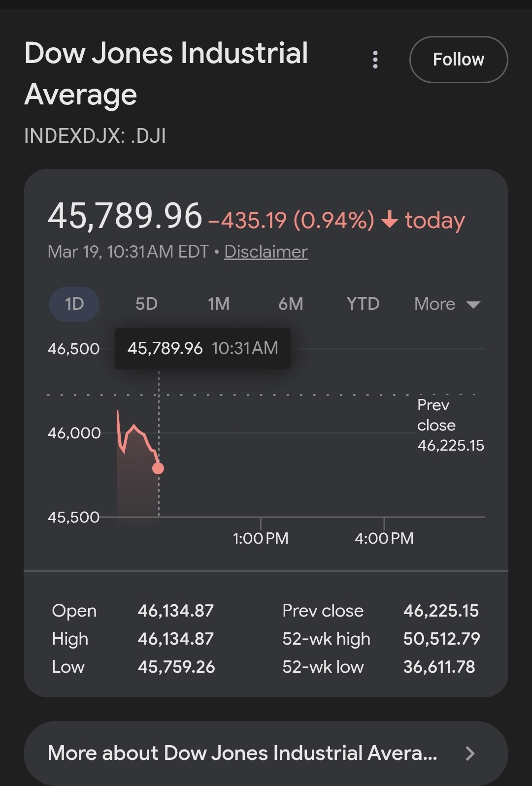Open the three-dot more options menu

click(x=375, y=60)
